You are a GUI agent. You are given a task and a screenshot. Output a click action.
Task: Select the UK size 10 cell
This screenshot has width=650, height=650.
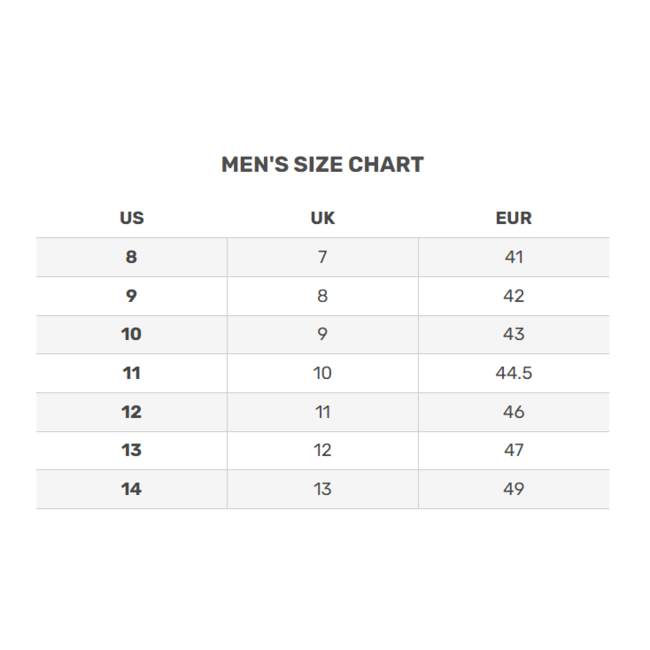322,373
